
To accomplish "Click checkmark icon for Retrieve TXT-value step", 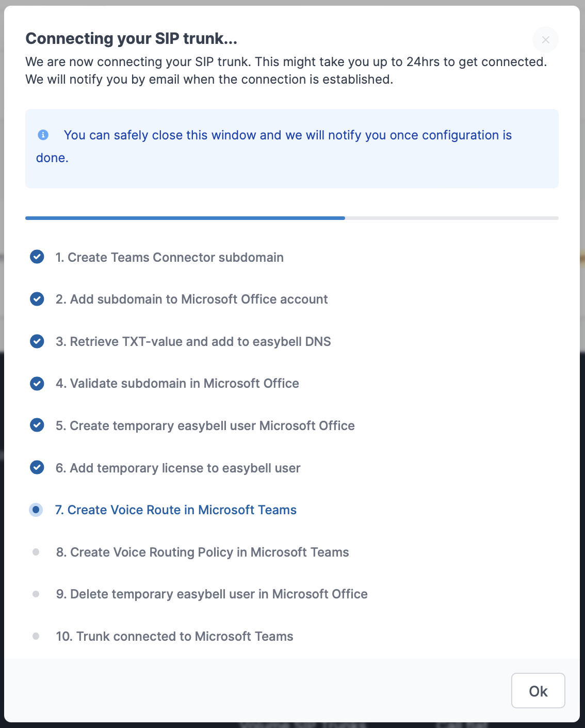I will click(x=37, y=341).
